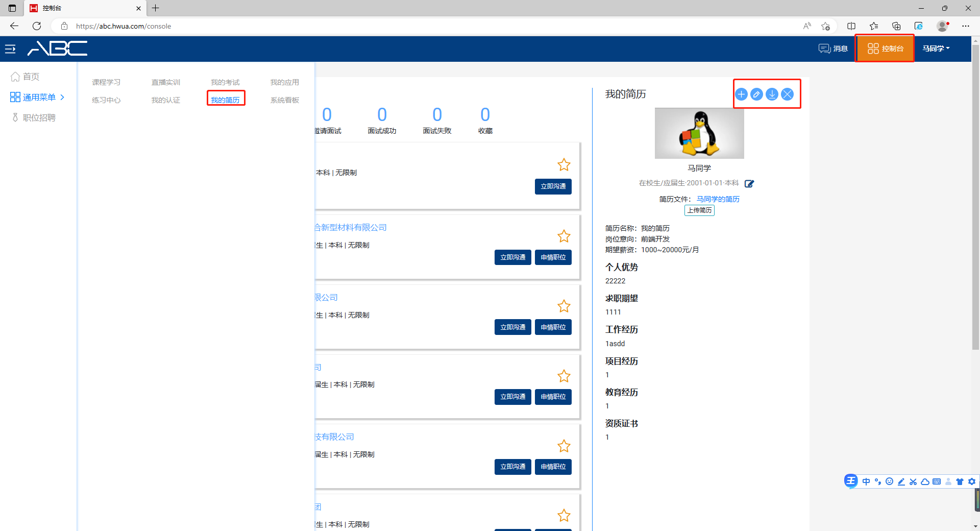Open a new browser tab
This screenshot has width=980, height=531.
tap(156, 8)
